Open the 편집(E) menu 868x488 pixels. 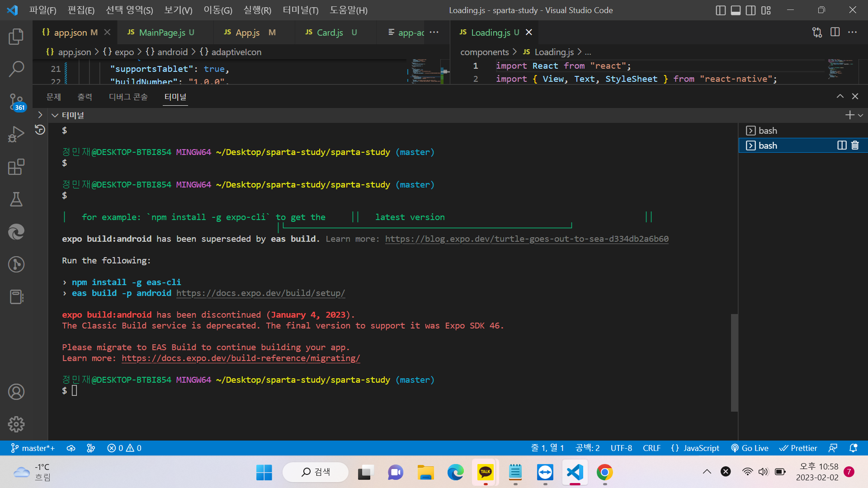[x=81, y=10]
